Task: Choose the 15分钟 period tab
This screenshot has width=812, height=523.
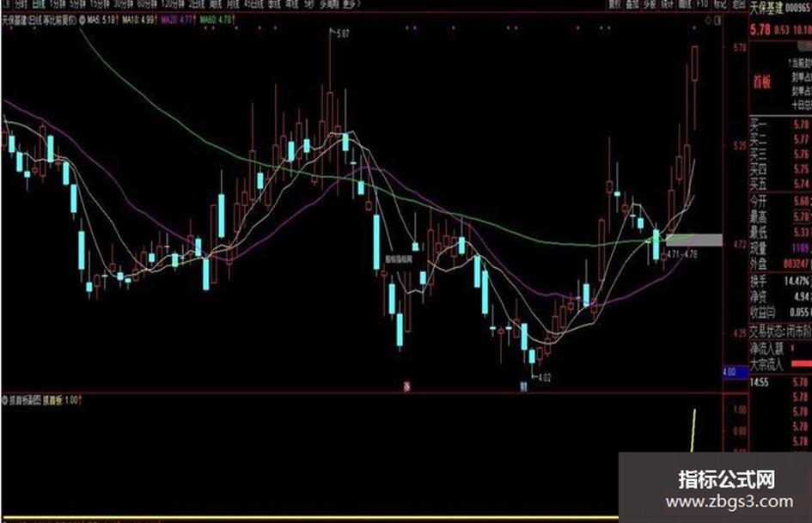Action: click(x=100, y=4)
